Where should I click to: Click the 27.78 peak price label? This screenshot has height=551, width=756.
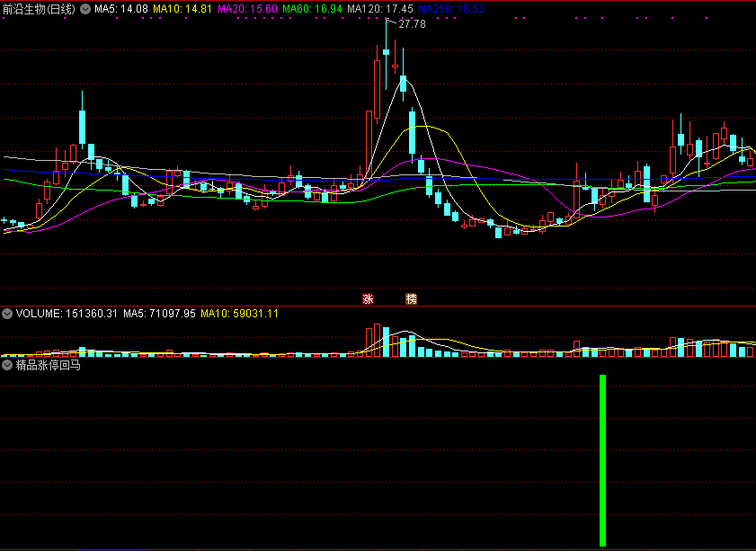coord(413,24)
